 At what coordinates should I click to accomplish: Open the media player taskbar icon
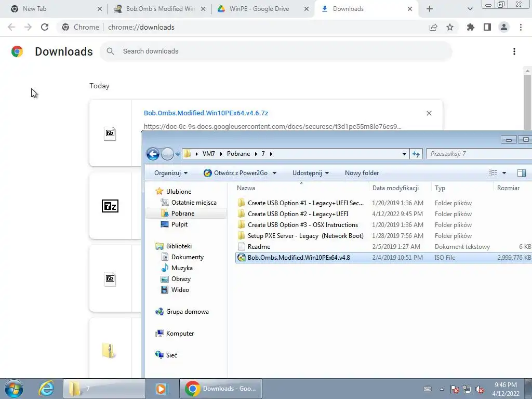pos(162,389)
